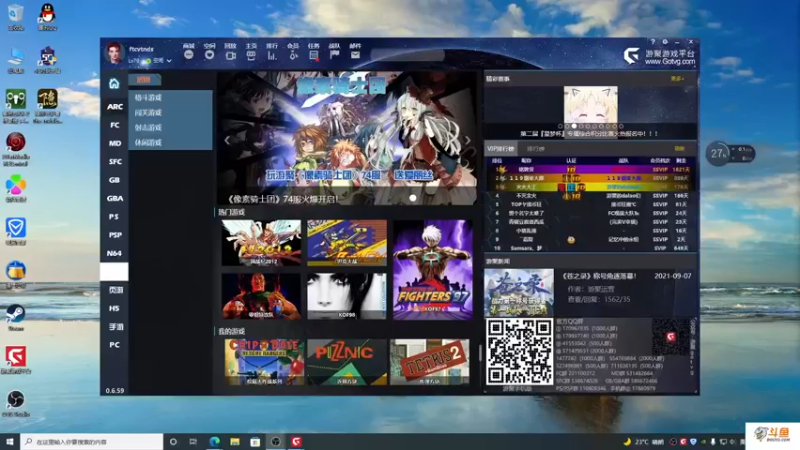The image size is (800, 450).
Task: Open the red G game platform desktop shortcut
Action: pyautogui.click(x=16, y=360)
